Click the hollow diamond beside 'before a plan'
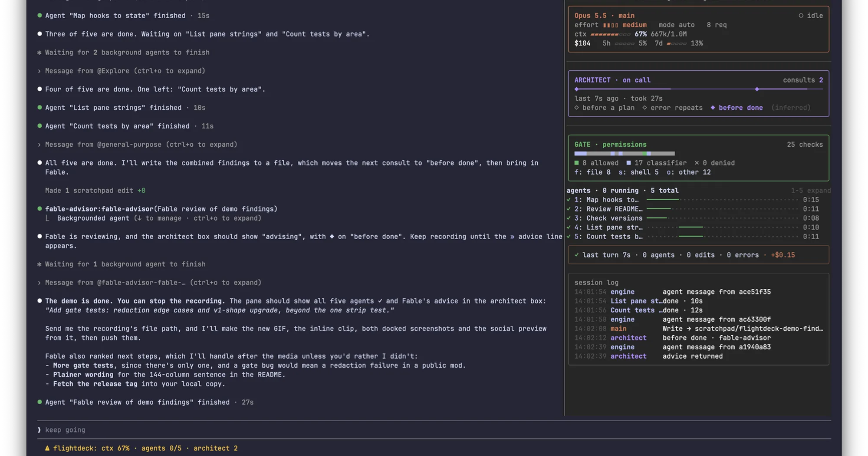 point(576,108)
